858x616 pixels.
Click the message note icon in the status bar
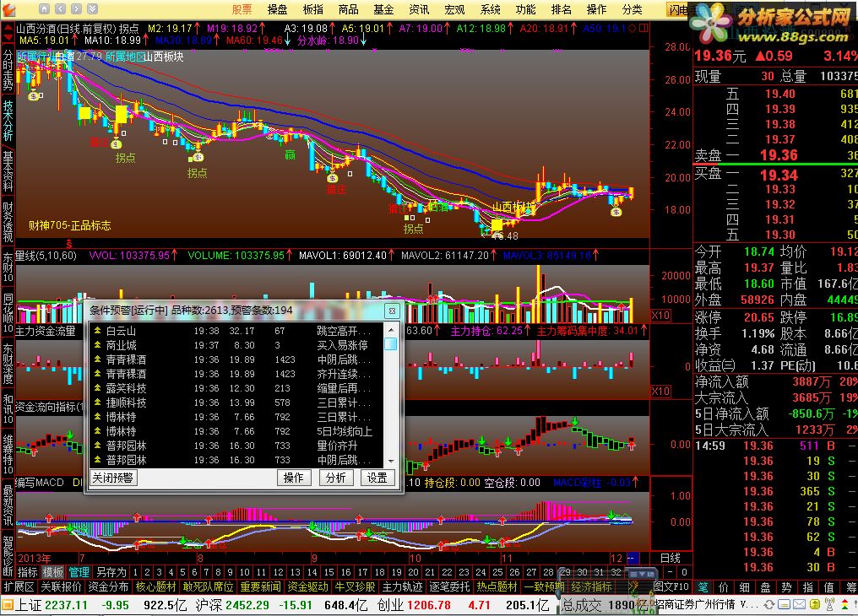point(784,604)
